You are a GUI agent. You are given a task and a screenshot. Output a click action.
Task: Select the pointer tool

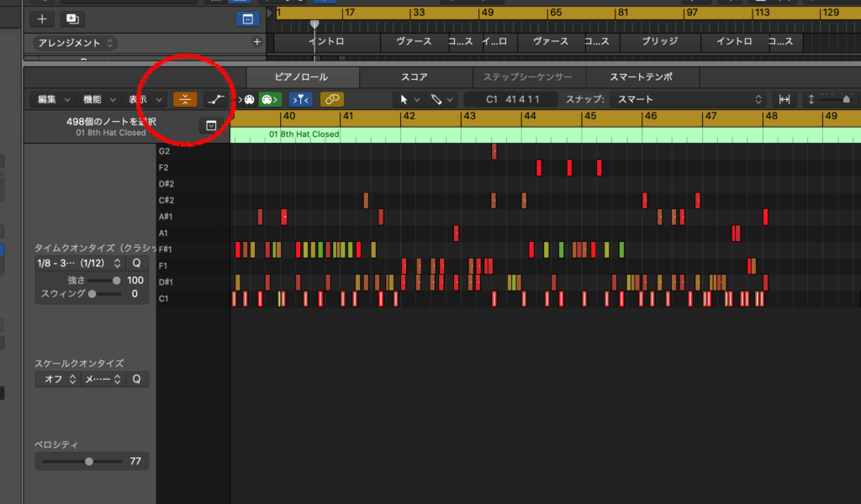pyautogui.click(x=404, y=99)
